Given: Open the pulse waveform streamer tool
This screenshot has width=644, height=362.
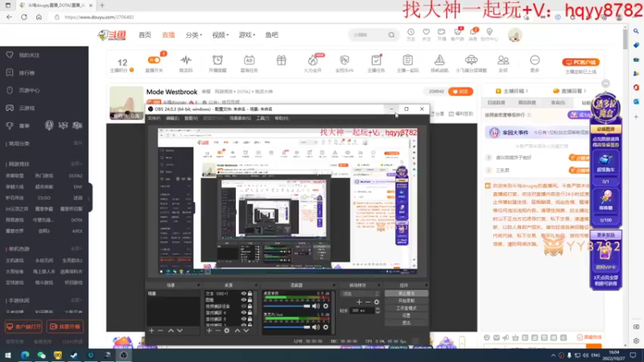Looking at the screenshot, I should pos(186,60).
